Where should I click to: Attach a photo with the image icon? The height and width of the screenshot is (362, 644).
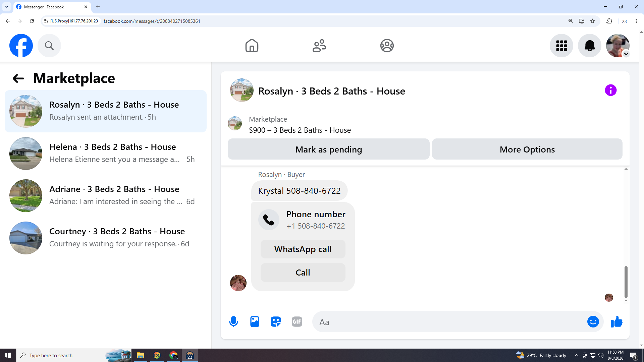coord(255,322)
